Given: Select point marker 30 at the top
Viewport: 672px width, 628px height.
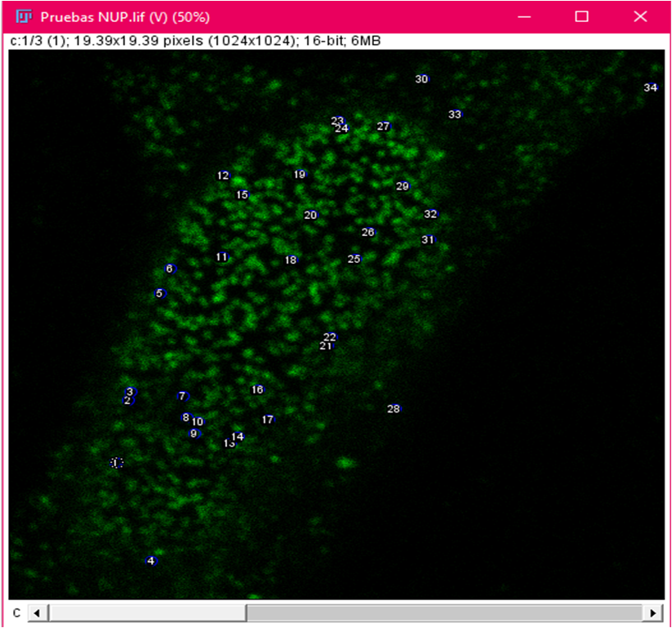Looking at the screenshot, I should 421,79.
